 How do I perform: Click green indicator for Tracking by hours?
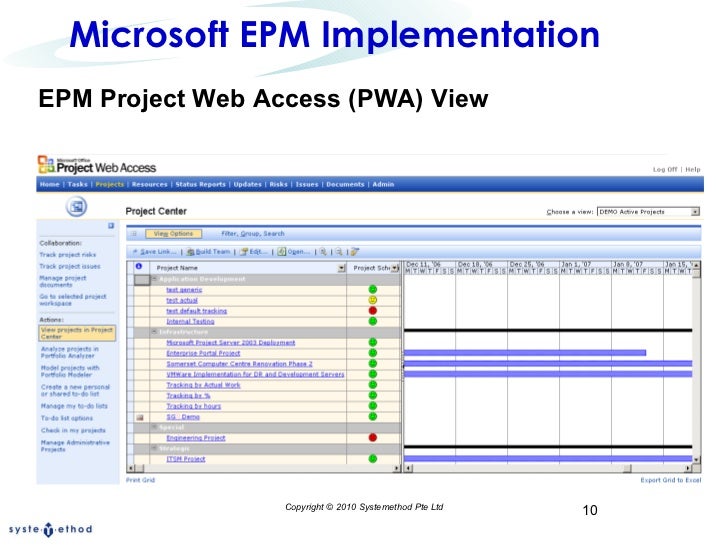(x=372, y=406)
